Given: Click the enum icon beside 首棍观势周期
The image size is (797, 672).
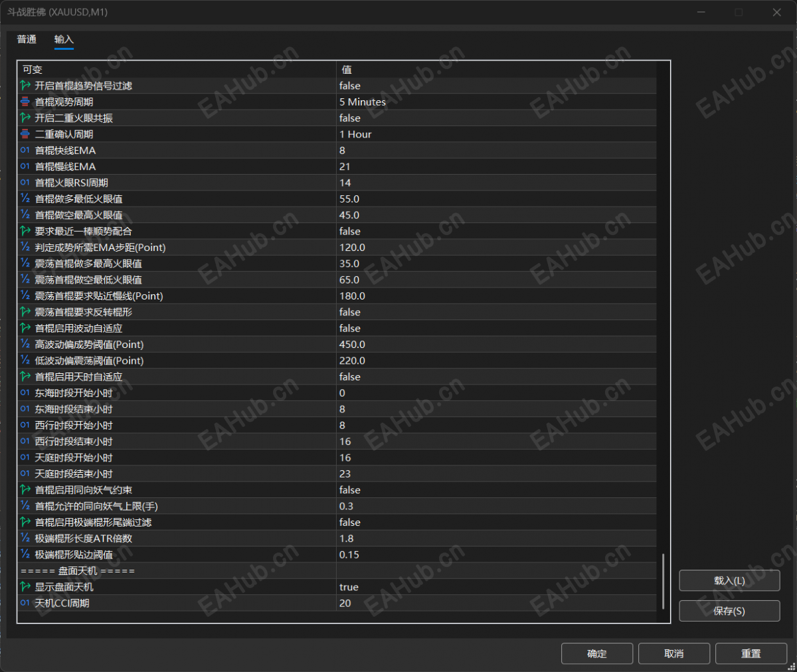Looking at the screenshot, I should pos(25,102).
